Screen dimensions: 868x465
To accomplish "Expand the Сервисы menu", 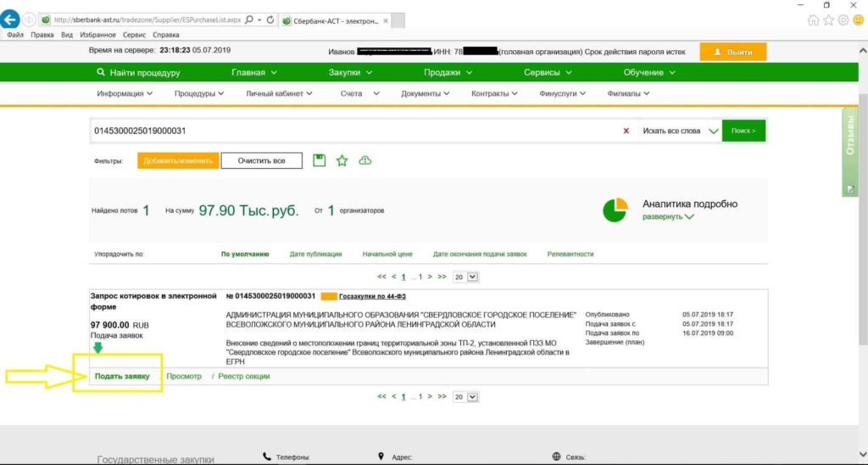I will 548,73.
